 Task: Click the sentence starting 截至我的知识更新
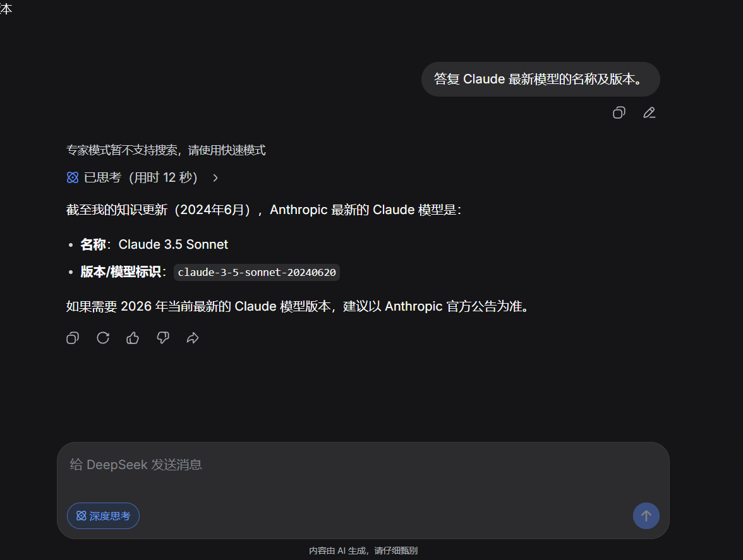[x=264, y=210]
